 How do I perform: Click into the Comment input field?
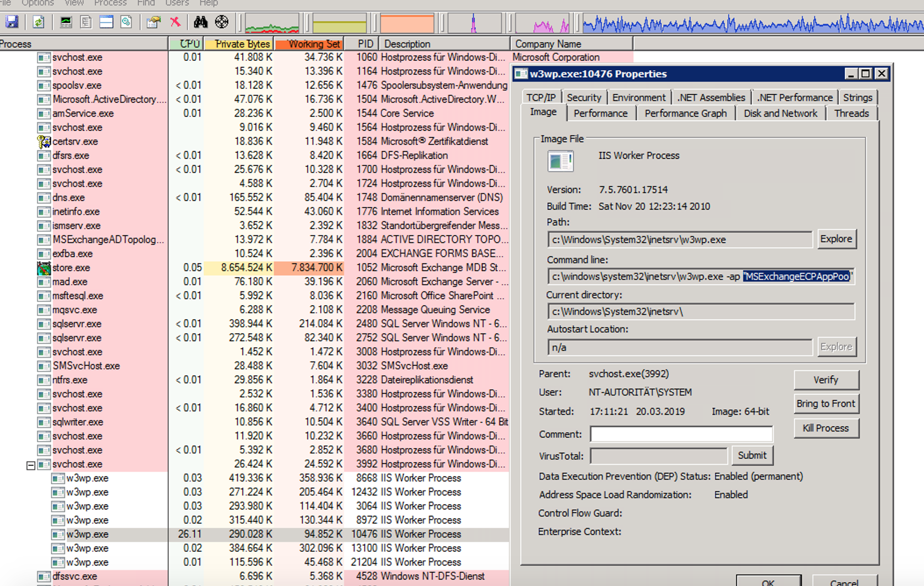click(x=681, y=434)
